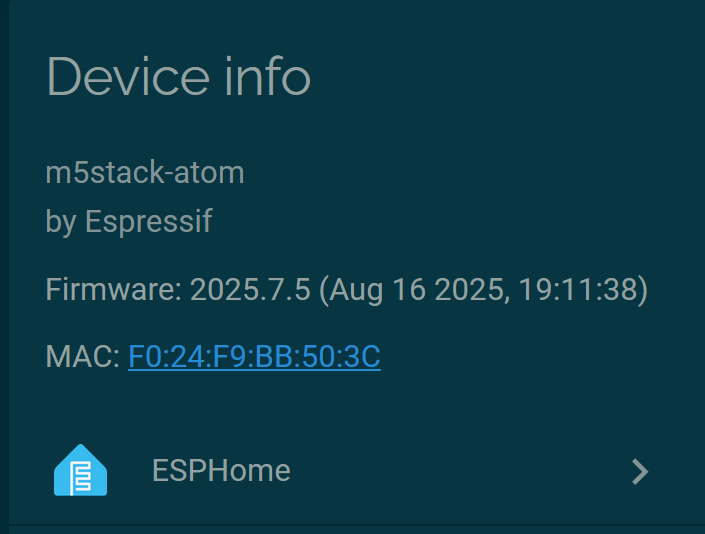Click the Espressif manufacturer name
The image size is (705, 534).
148,222
